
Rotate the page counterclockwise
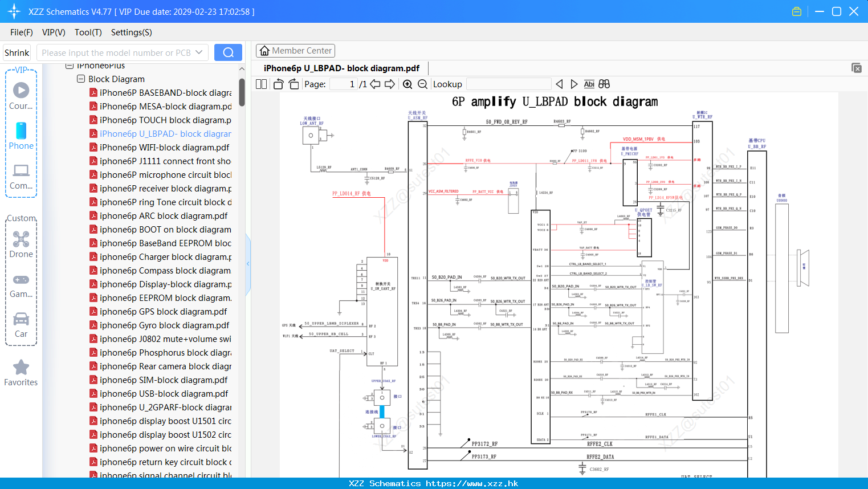point(278,84)
